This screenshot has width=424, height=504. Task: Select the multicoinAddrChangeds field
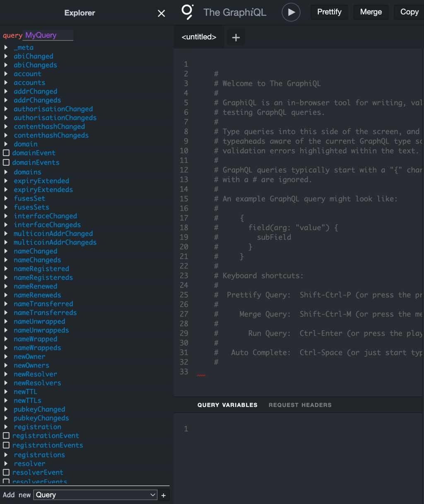(x=55, y=242)
